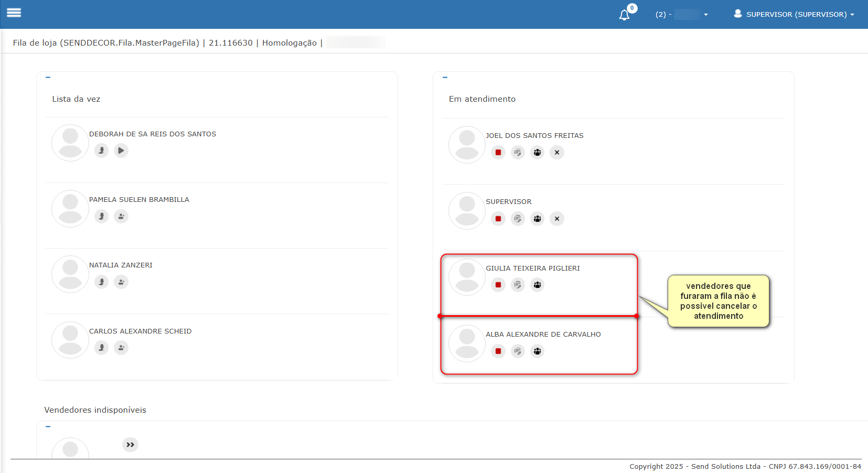Click the Homologação label in breadcrumb
This screenshot has height=473, width=868.
click(x=290, y=43)
